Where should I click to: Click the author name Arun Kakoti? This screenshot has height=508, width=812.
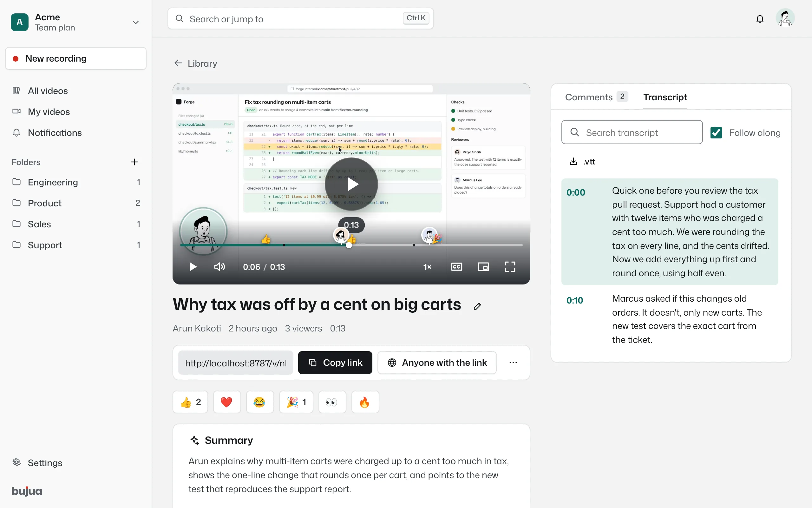coord(197,328)
